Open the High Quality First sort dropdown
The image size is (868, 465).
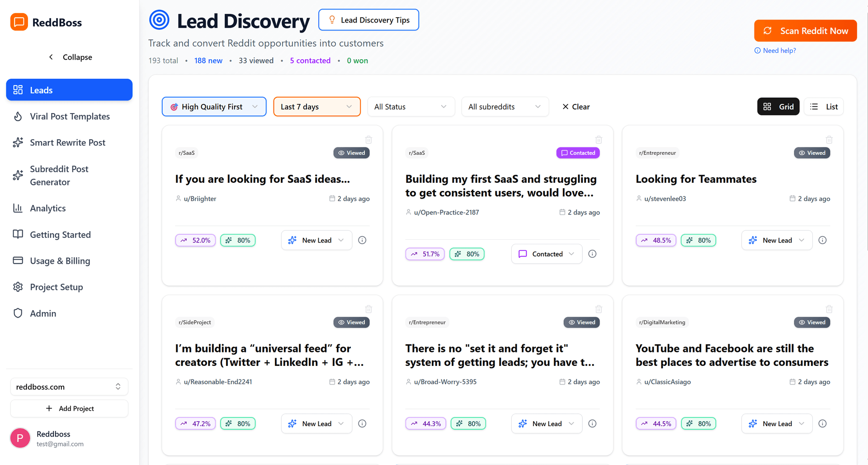tap(214, 106)
